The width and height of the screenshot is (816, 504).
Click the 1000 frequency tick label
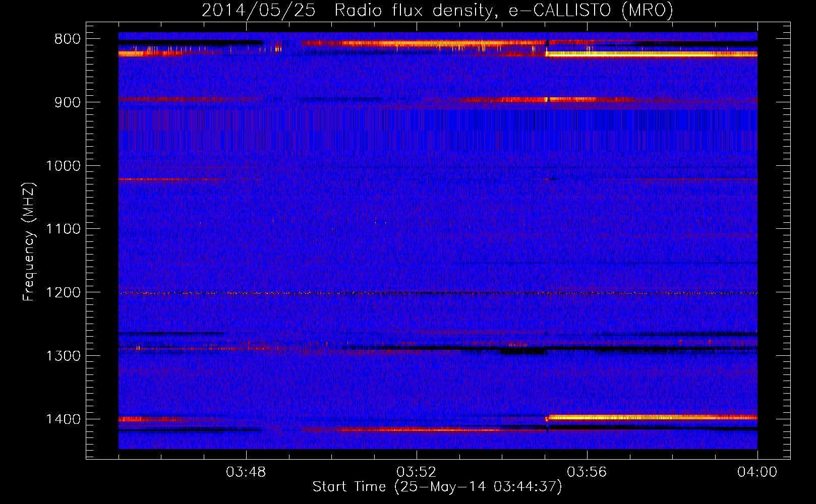(x=63, y=166)
